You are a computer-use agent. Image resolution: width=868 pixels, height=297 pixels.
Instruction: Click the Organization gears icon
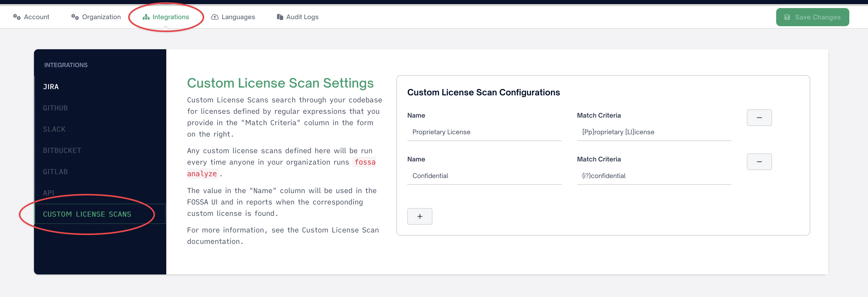75,17
